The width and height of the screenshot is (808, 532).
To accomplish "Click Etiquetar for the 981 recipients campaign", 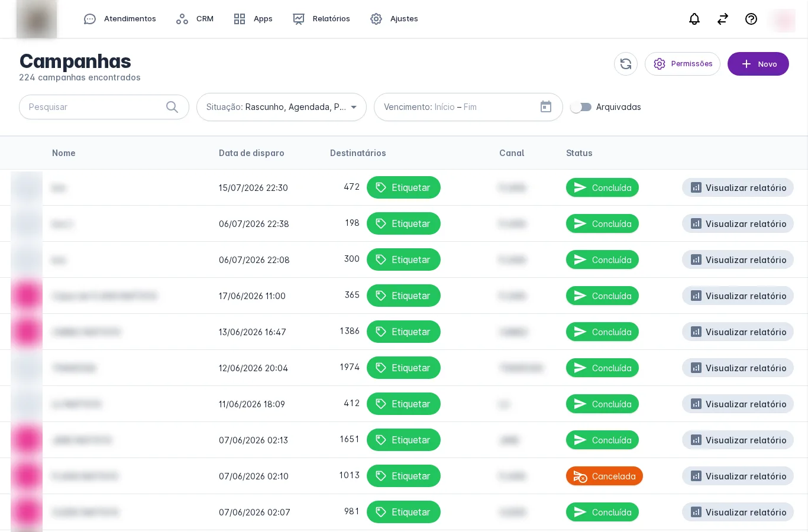I will (x=403, y=512).
